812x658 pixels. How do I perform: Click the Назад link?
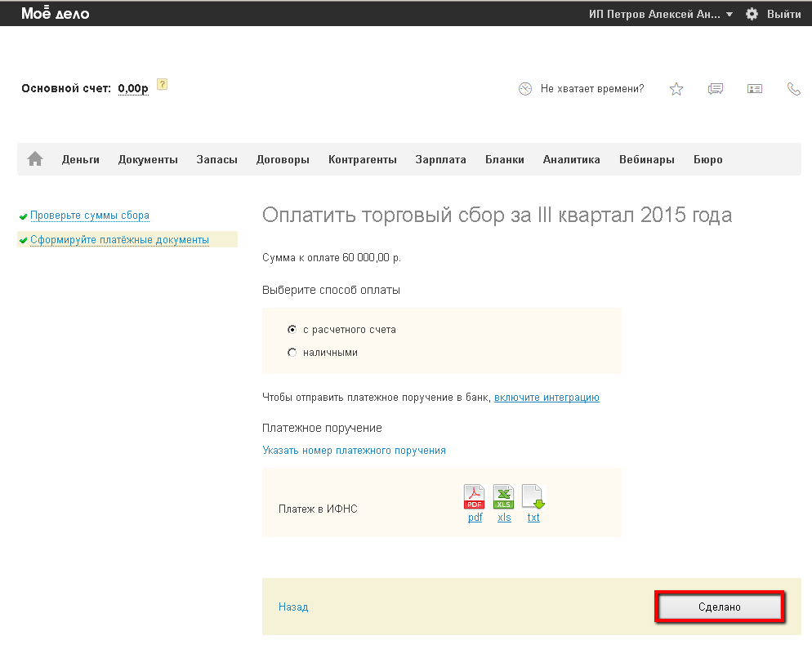(293, 607)
